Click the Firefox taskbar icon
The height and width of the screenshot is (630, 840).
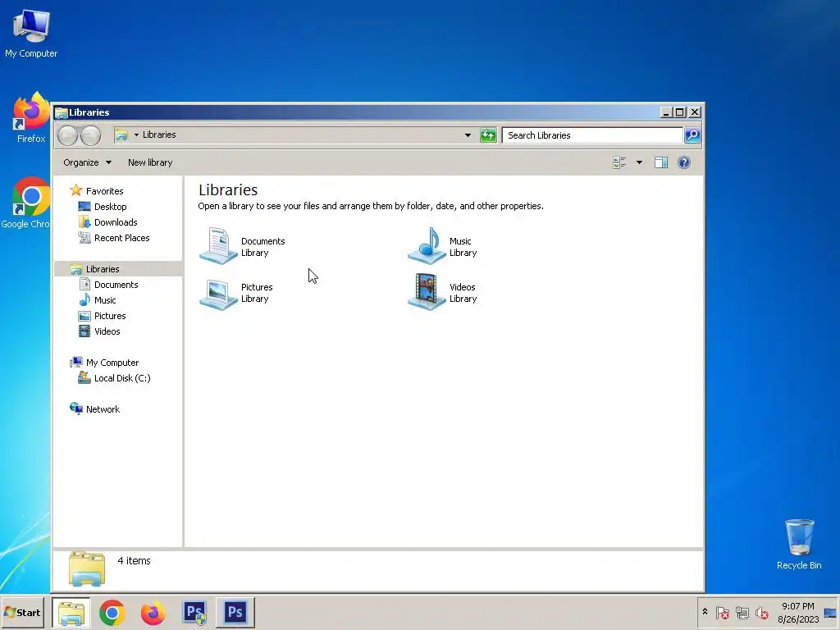153,612
